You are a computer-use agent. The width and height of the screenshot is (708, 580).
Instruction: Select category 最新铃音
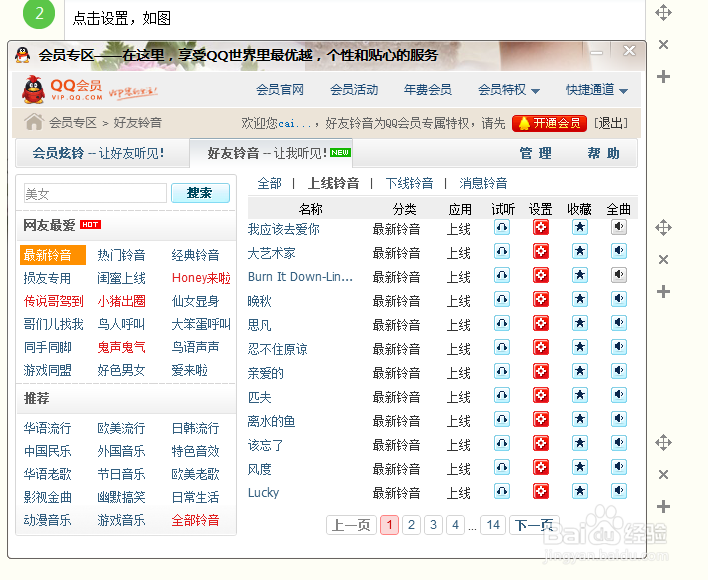(53, 255)
